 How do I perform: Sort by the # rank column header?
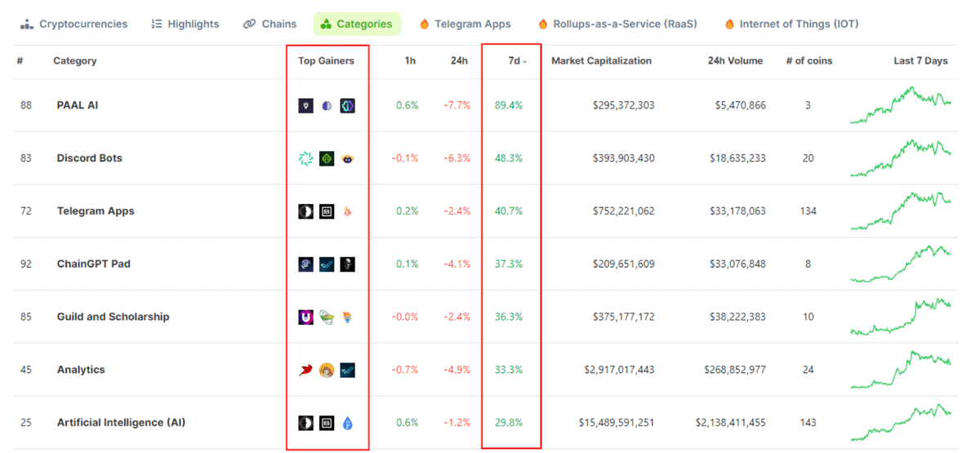pyautogui.click(x=20, y=61)
